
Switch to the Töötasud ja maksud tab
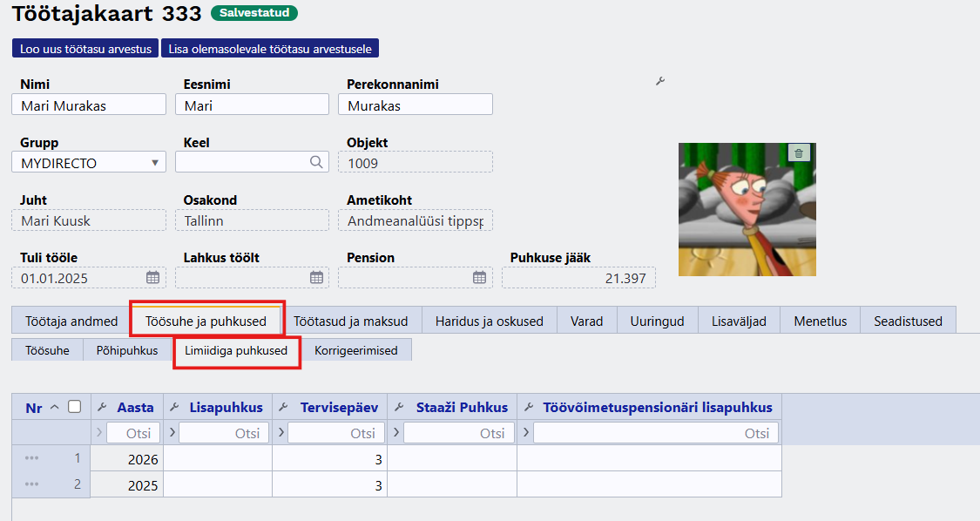pos(350,321)
